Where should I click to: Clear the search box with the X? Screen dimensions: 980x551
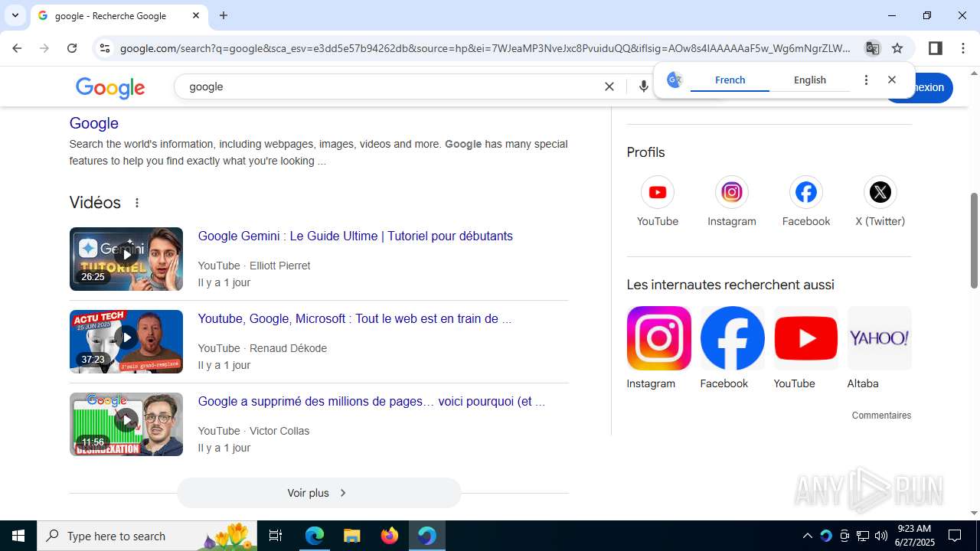[609, 86]
